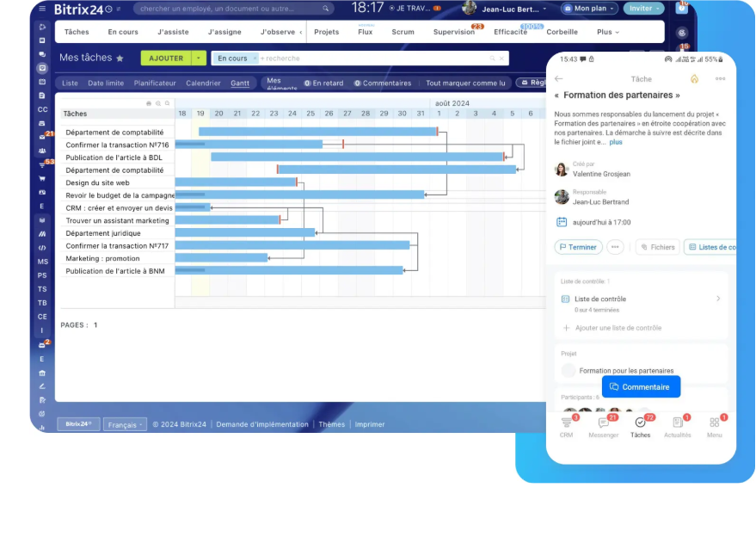
Task: Expand the Plus menu in the navigation bar
Action: pyautogui.click(x=607, y=31)
